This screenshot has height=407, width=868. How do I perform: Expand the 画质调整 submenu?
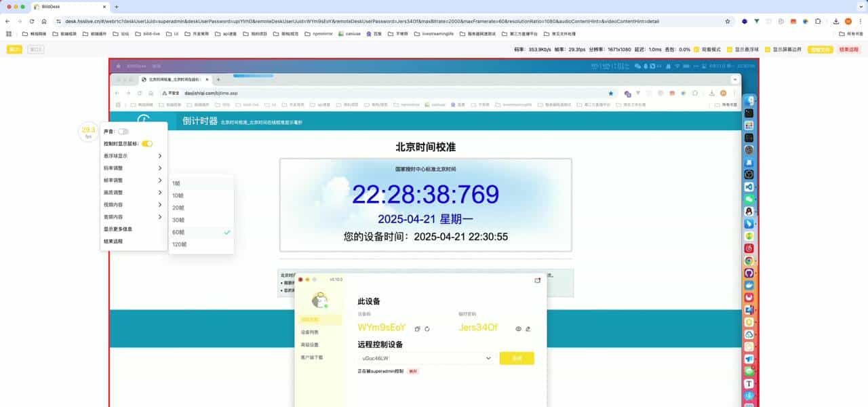(117, 192)
